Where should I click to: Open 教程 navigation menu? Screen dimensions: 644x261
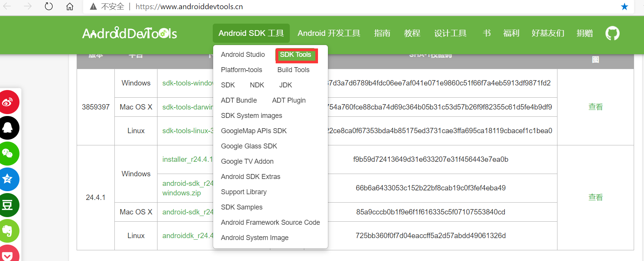[x=412, y=33]
